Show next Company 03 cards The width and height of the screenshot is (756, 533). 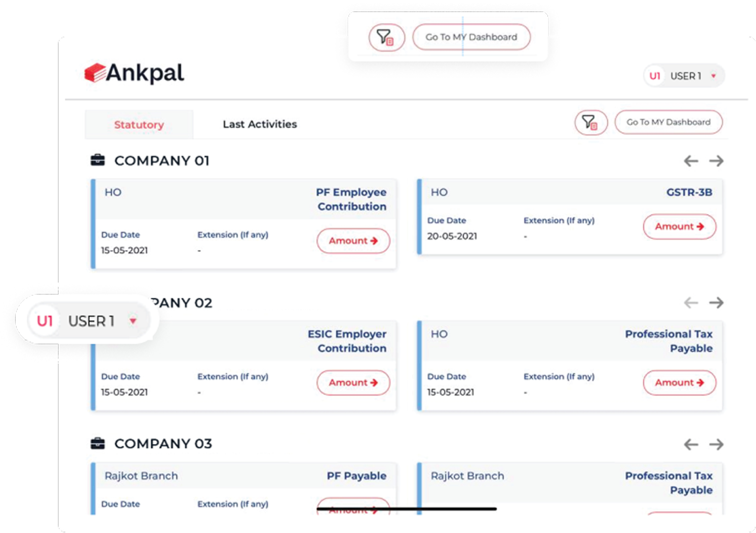point(716,444)
